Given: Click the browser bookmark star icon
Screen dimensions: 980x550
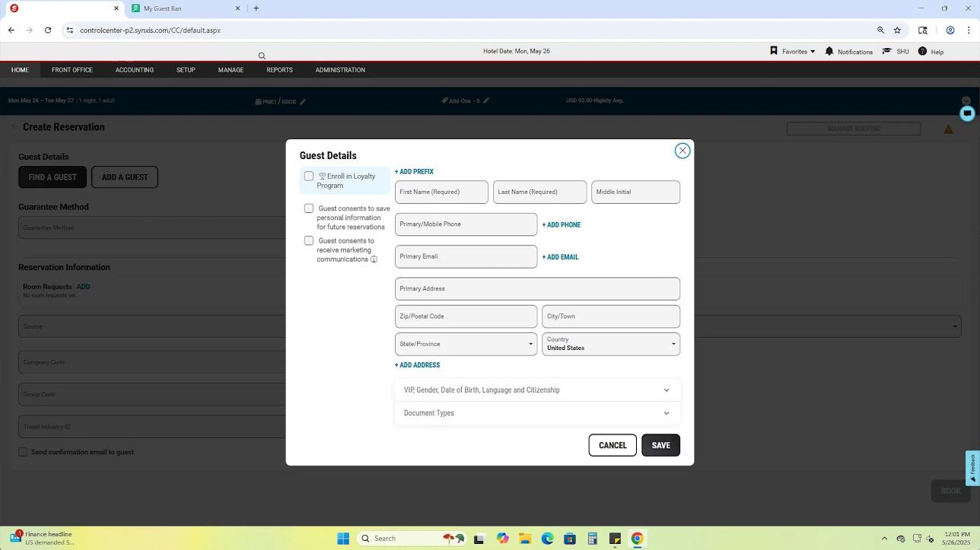Looking at the screenshot, I should coord(897,30).
